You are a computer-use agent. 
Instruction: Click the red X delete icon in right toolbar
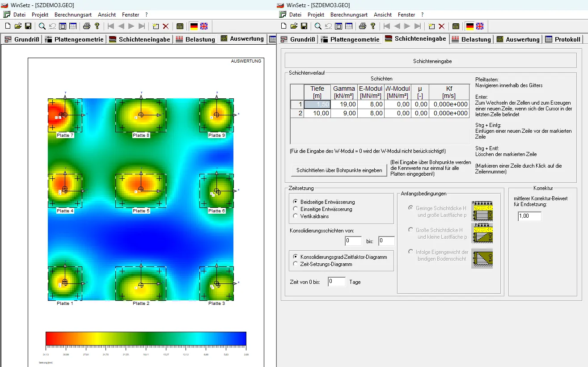pyautogui.click(x=441, y=26)
